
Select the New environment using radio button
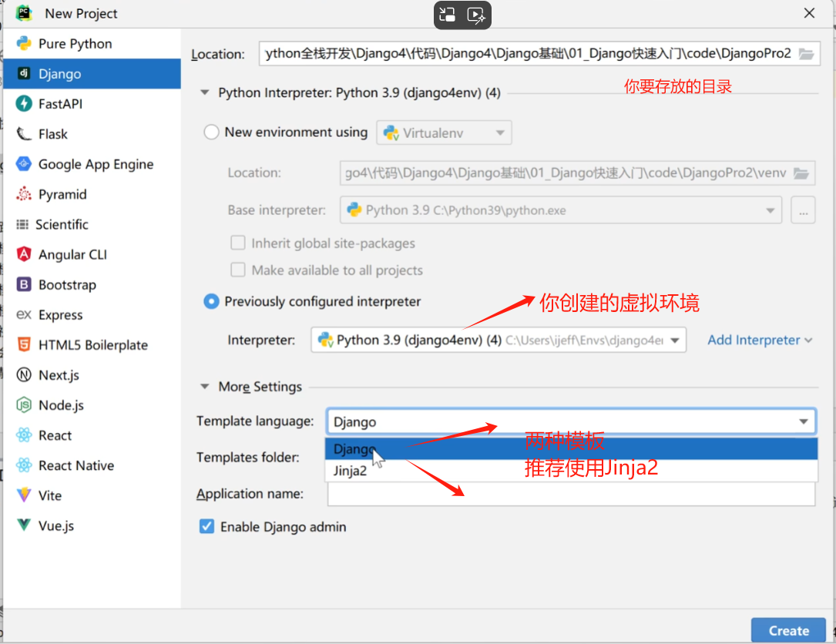(x=211, y=132)
